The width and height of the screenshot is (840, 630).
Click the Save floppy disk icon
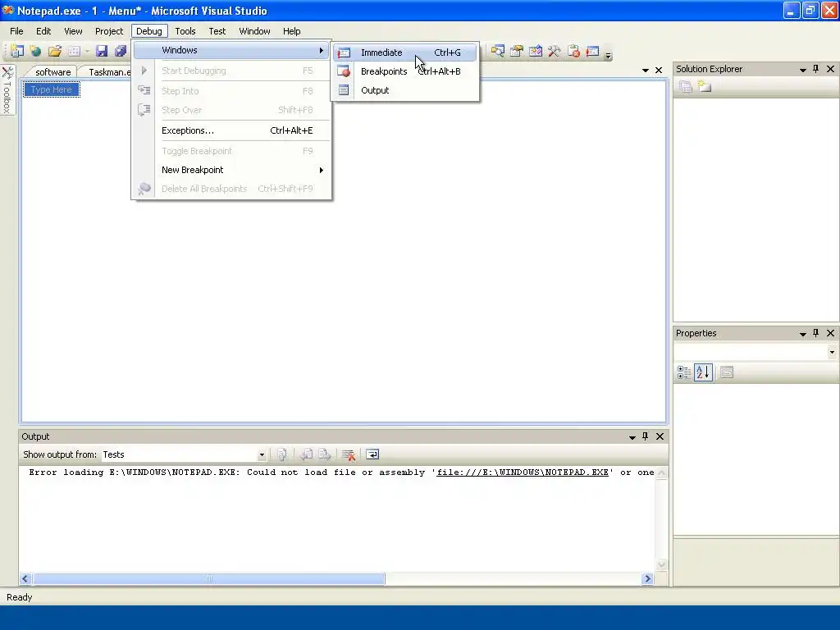click(x=102, y=51)
